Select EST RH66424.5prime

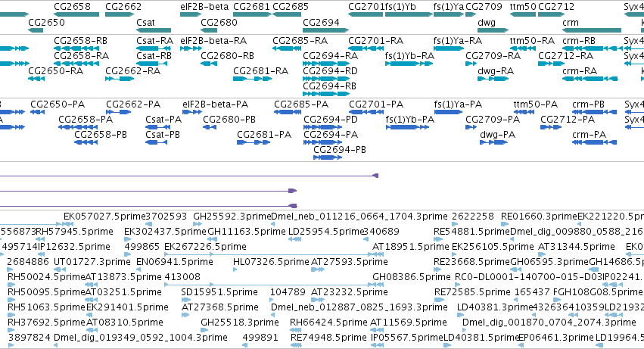tap(328, 323)
